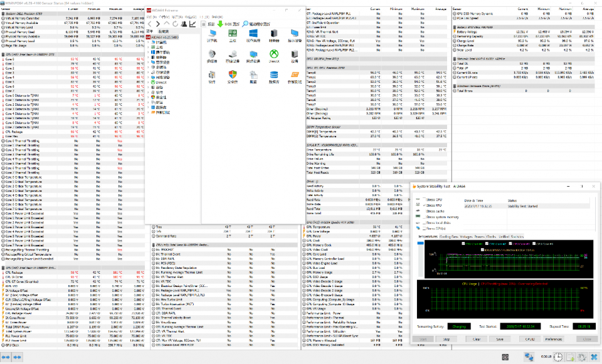This screenshot has width=602, height=364.
Task: Switch to the Clocks tab
Action: tap(491, 237)
